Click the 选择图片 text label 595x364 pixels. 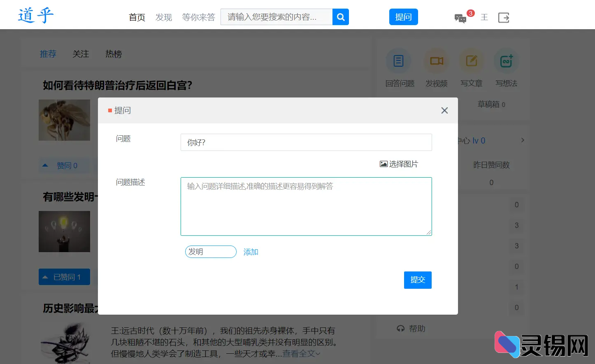coord(404,164)
